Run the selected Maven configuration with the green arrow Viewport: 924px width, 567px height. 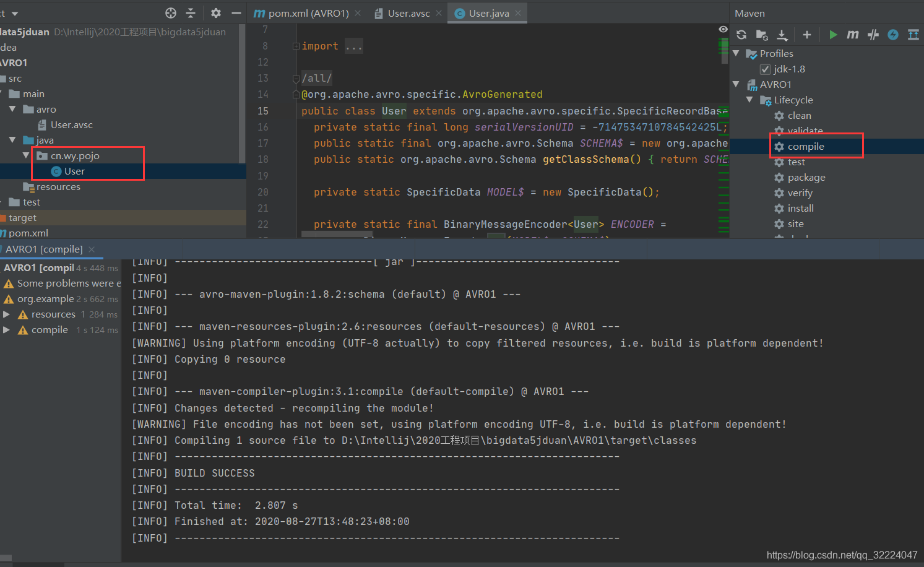832,35
